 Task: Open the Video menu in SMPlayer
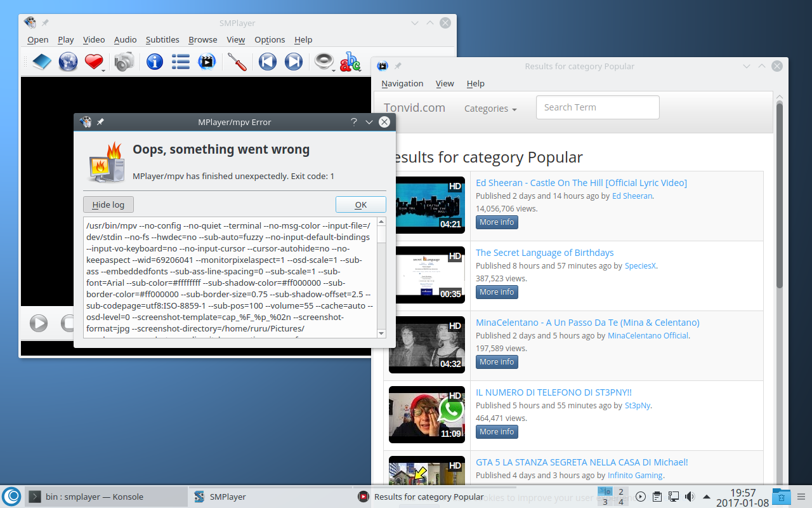tap(94, 39)
